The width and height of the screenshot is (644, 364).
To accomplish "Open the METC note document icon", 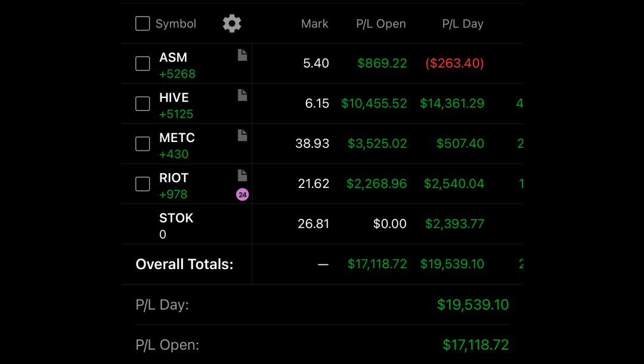I will point(242,135).
